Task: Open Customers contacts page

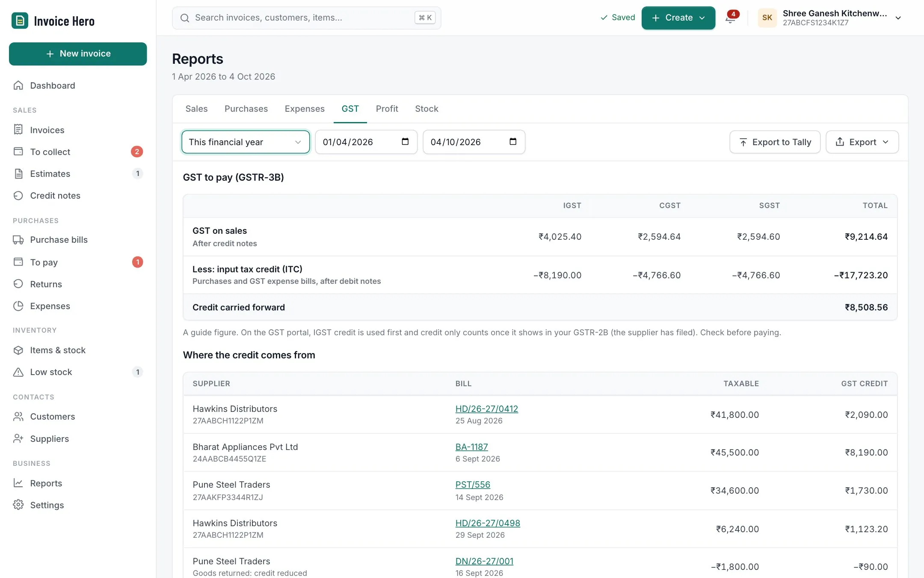Action: (78, 416)
